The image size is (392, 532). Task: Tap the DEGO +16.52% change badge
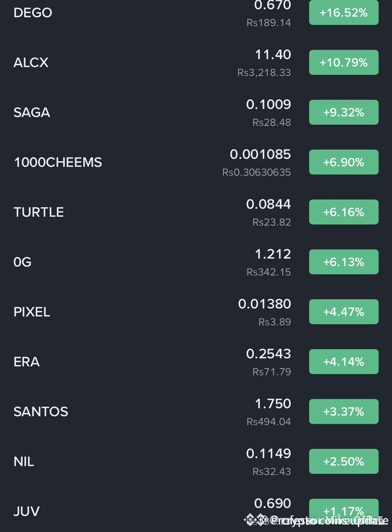(x=344, y=13)
